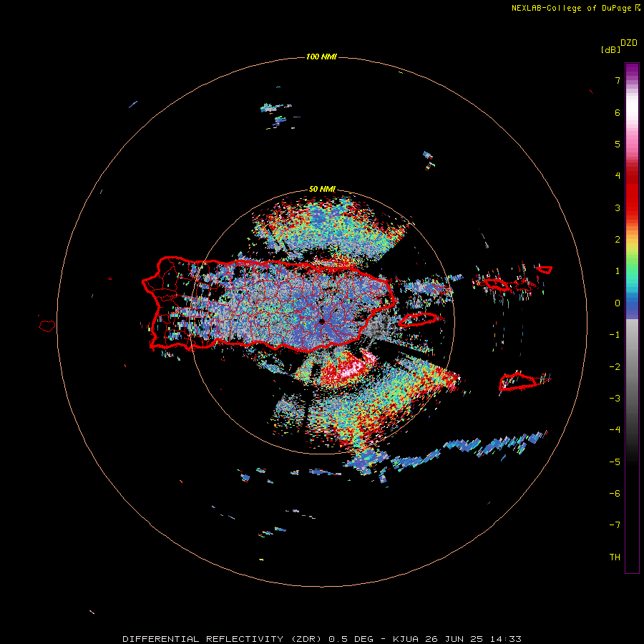
Task: Click the 50 NMI range ring label
Action: pyautogui.click(x=322, y=189)
